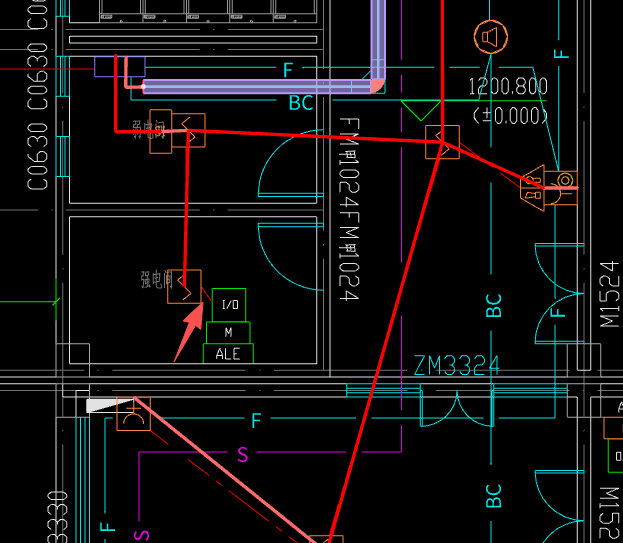Select the upper FM甲1024 door label
623x543 pixels.
tap(349, 161)
